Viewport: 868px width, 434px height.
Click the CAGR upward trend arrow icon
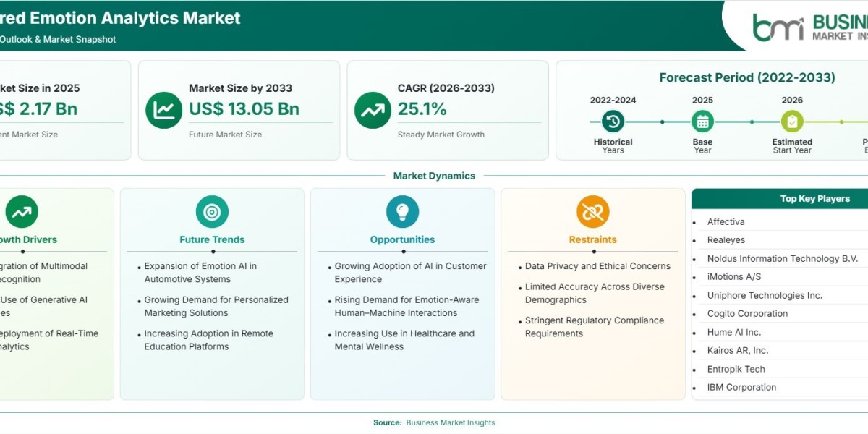pos(373,110)
